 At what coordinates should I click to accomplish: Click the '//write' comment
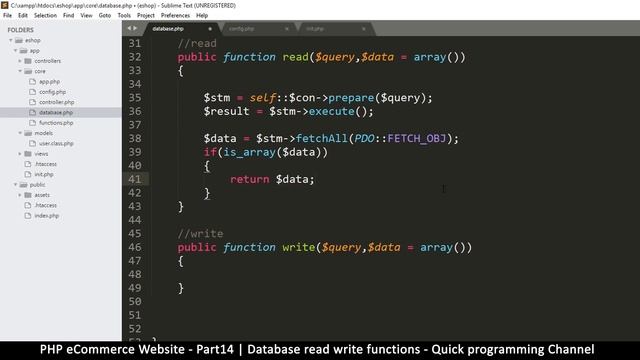point(200,233)
